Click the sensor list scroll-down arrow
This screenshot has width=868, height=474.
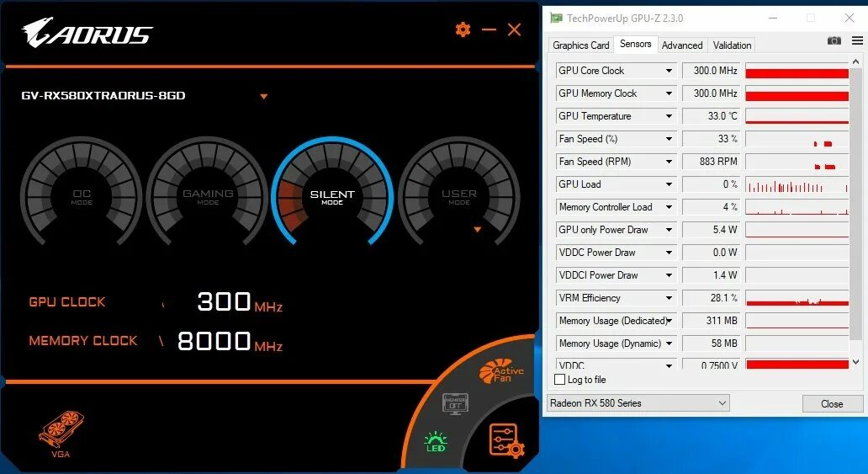856,362
